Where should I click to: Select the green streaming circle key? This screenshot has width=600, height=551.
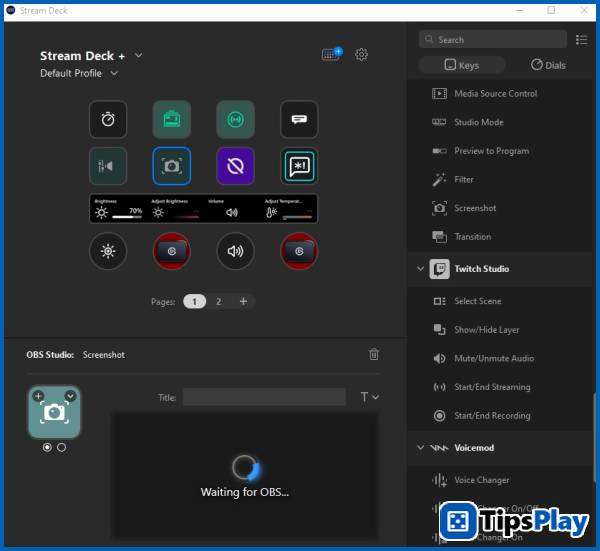[x=235, y=119]
